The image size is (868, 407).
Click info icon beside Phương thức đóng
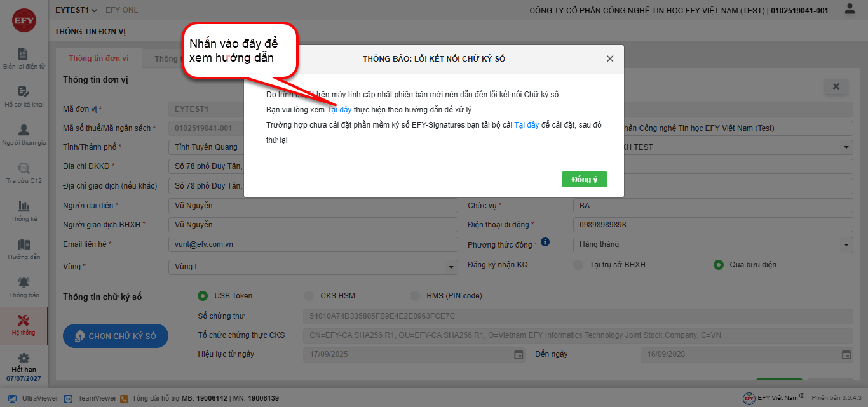click(x=545, y=243)
